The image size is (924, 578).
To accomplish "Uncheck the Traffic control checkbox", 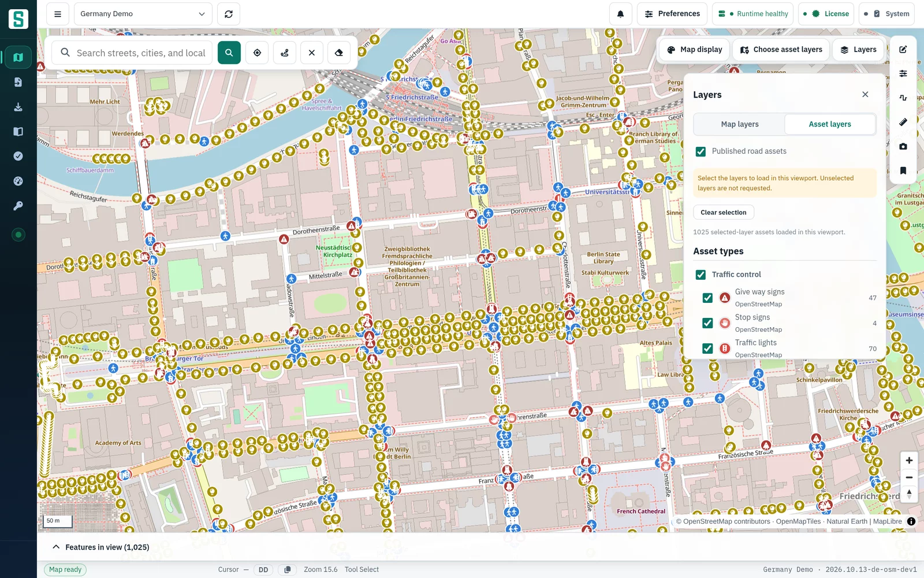I will pos(701,275).
